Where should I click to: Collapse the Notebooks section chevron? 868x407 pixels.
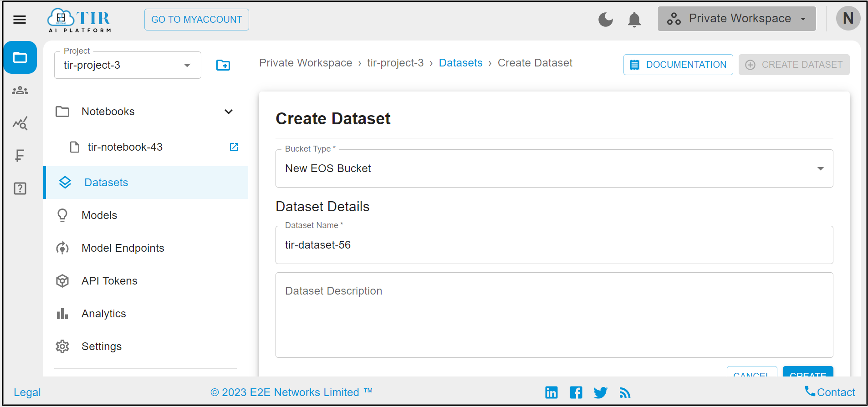tap(229, 112)
